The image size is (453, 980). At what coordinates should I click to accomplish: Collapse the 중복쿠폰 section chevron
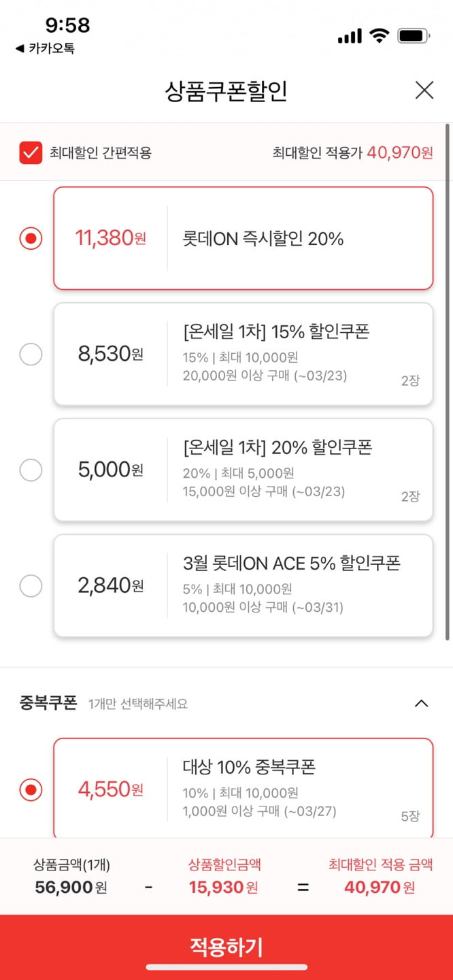click(x=422, y=704)
